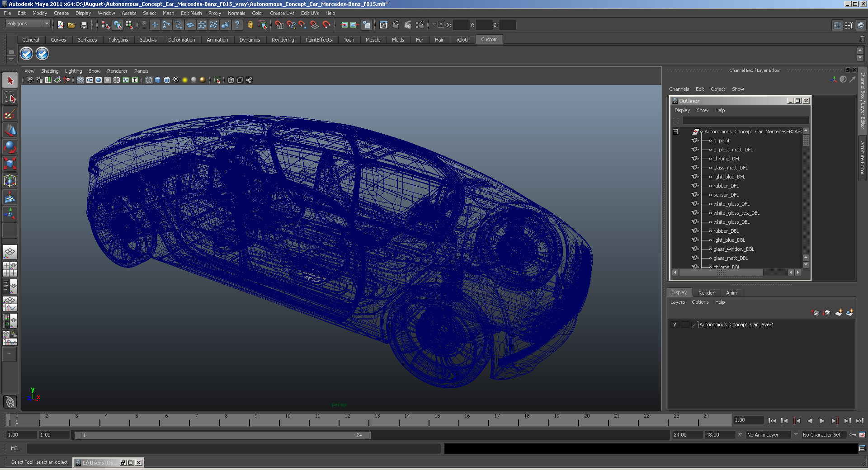This screenshot has width=868, height=470.
Task: Save the current scene
Action: pyautogui.click(x=84, y=25)
